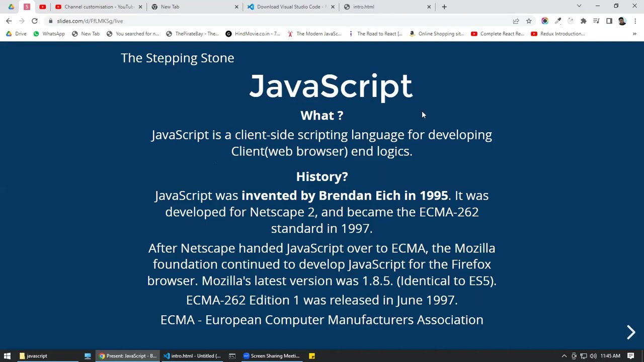Toggle the browser side panel icon
644x362 pixels.
609,21
